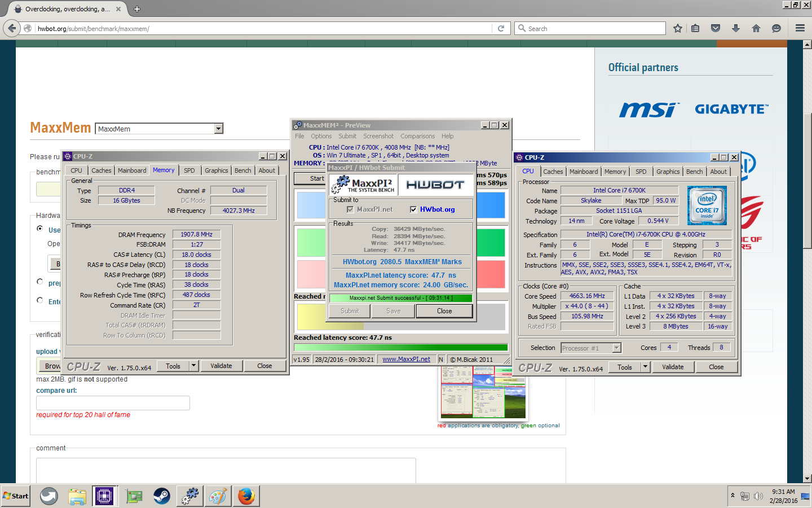Screen dimensions: 812x508
Task: Click in the comment text area
Action: [226, 471]
